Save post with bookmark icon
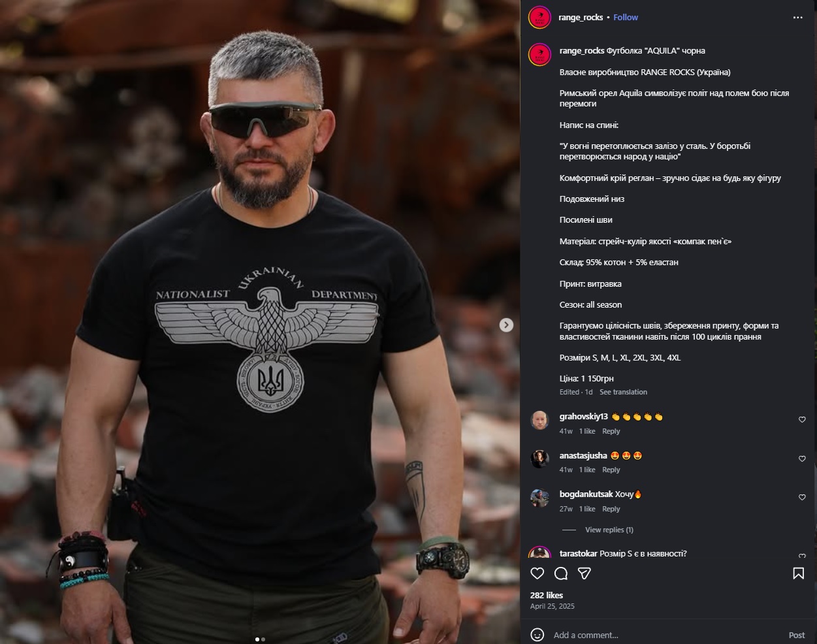Screen dimensions: 817x644 coord(798,573)
